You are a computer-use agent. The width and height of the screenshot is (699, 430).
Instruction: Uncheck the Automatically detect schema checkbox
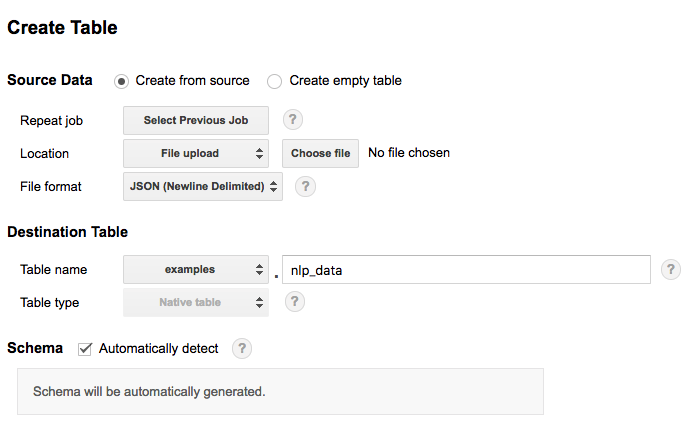tap(85, 348)
